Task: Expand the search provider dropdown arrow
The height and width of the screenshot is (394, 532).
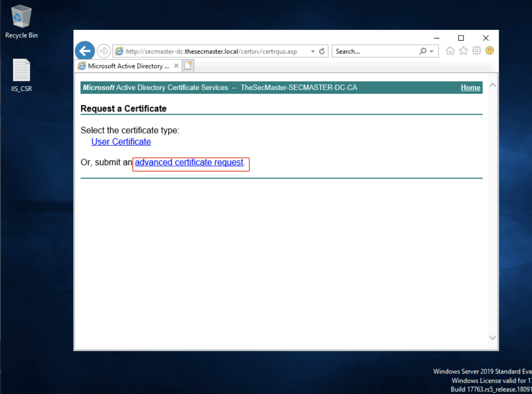Action: click(x=432, y=51)
